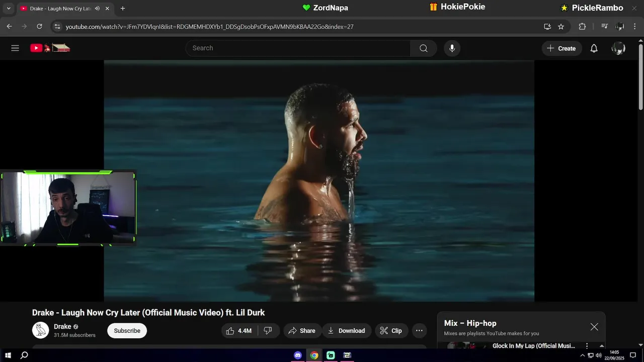The width and height of the screenshot is (644, 362).
Task: Click browser forward arrow
Action: tap(24, 26)
